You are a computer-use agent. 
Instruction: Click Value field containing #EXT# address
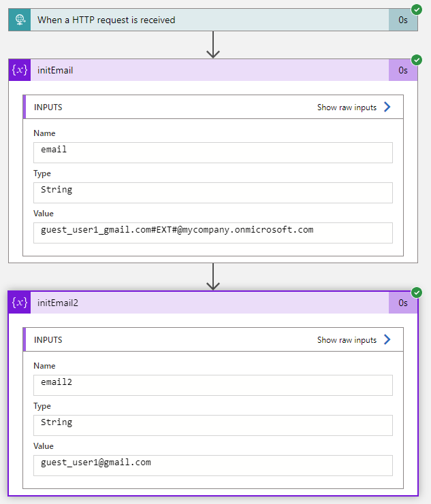click(213, 232)
